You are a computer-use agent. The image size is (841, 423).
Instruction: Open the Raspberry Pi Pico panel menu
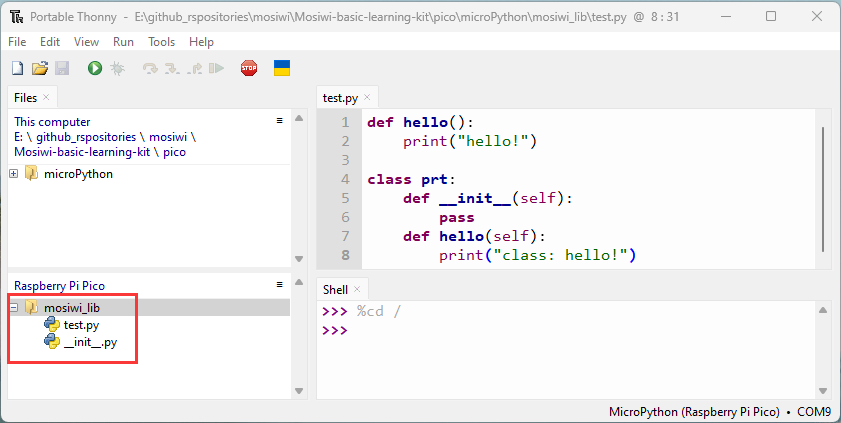(279, 285)
